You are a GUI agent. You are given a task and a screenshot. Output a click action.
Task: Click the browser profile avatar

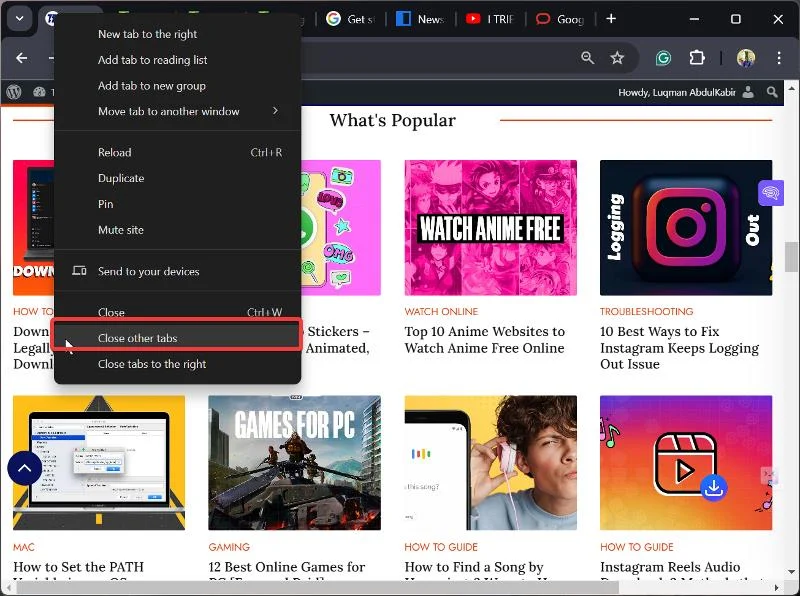click(746, 58)
